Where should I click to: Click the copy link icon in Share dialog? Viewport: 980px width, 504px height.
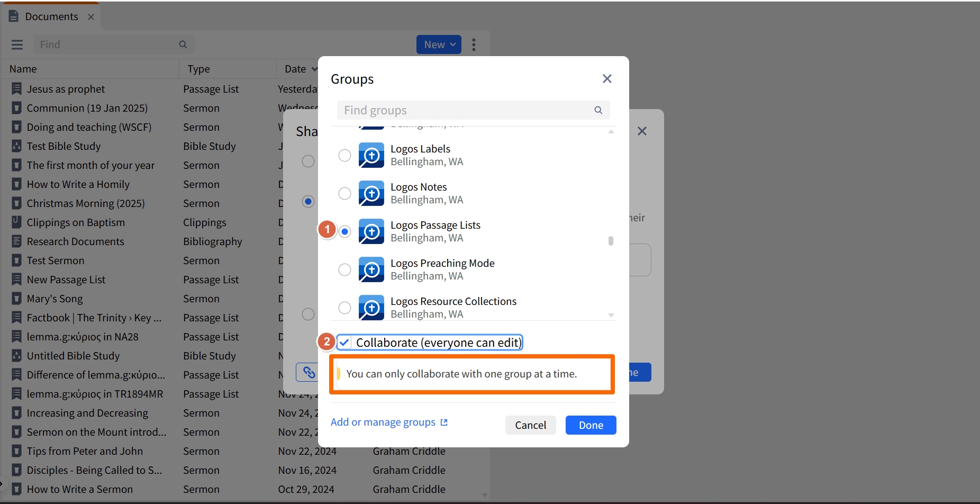(308, 372)
